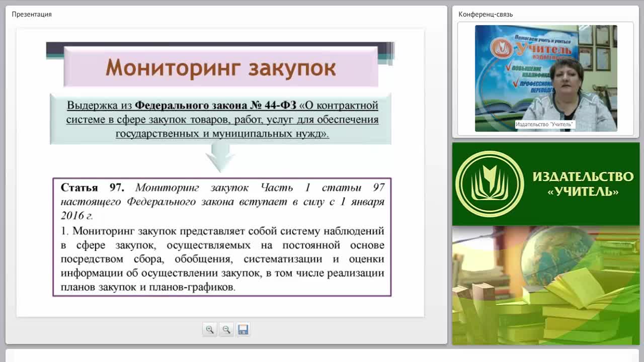Click the zoom in magnifier icon
The height and width of the screenshot is (362, 644).
[x=210, y=329]
